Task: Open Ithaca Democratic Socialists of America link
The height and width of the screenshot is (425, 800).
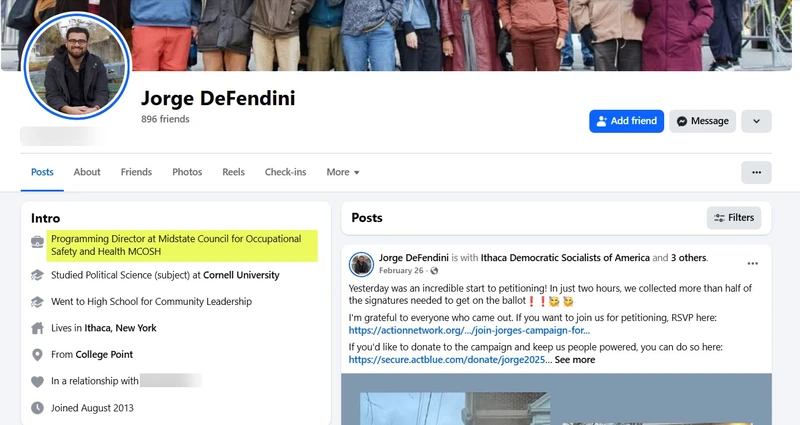Action: (565, 258)
